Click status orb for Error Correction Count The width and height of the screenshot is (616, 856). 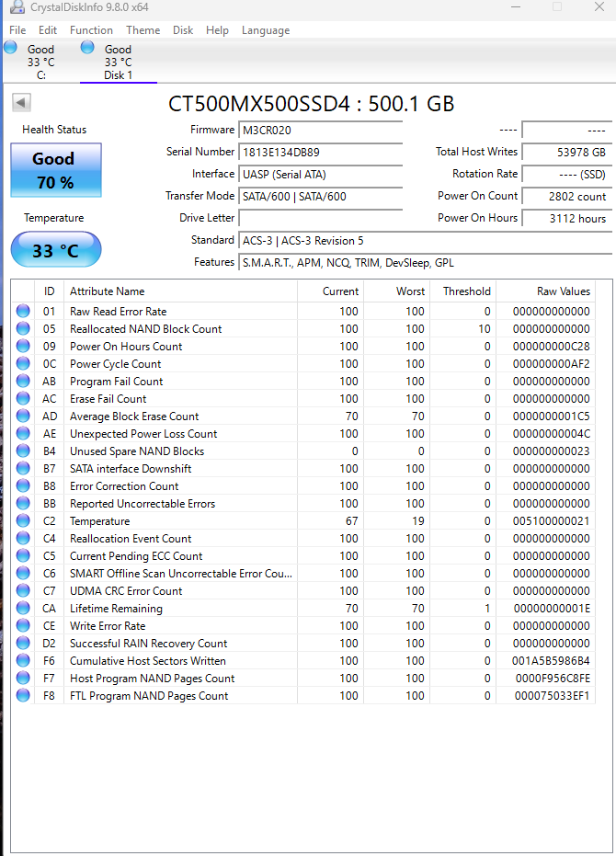pyautogui.click(x=23, y=485)
